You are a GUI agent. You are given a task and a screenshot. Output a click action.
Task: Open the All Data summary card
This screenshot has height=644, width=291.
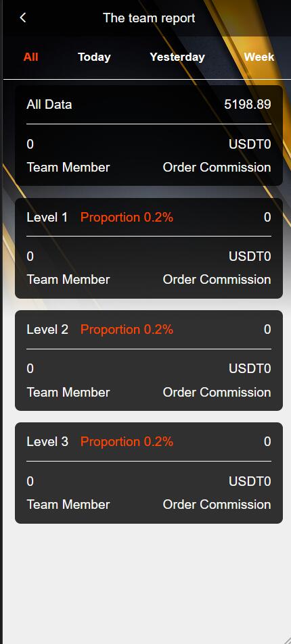[149, 136]
